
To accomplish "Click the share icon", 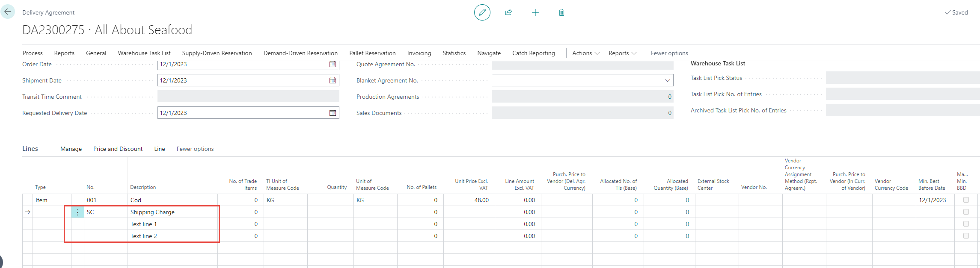I will tap(508, 12).
